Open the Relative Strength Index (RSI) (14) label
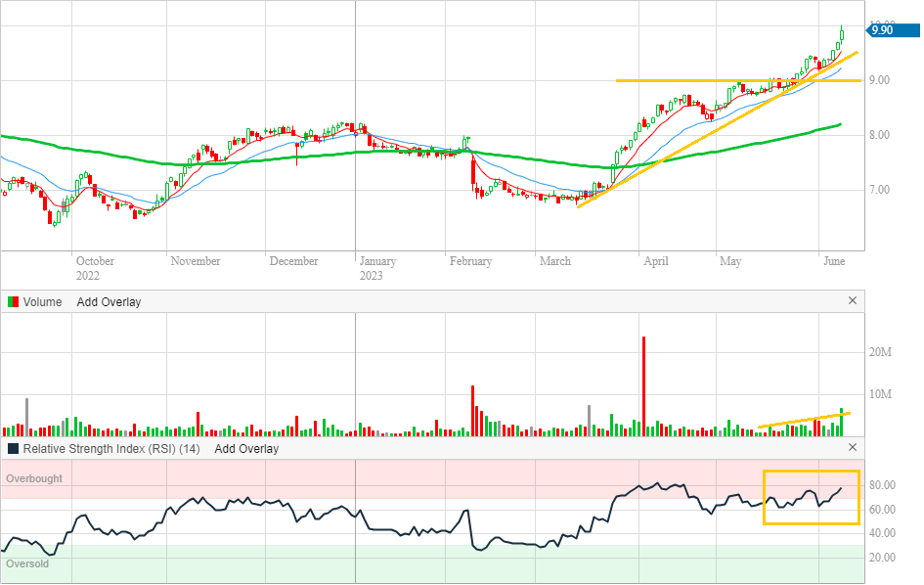924x585 pixels. (x=111, y=449)
